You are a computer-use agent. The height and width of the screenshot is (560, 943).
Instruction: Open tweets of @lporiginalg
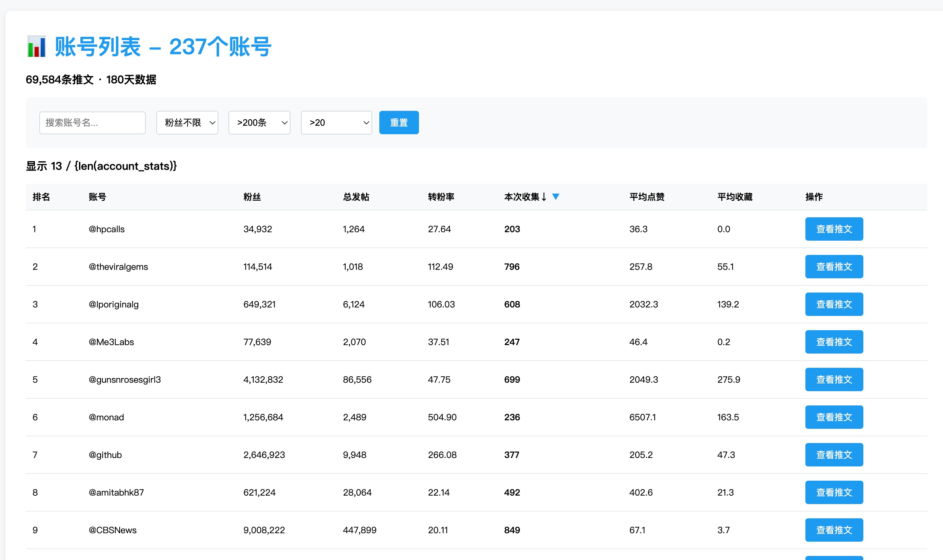point(834,304)
